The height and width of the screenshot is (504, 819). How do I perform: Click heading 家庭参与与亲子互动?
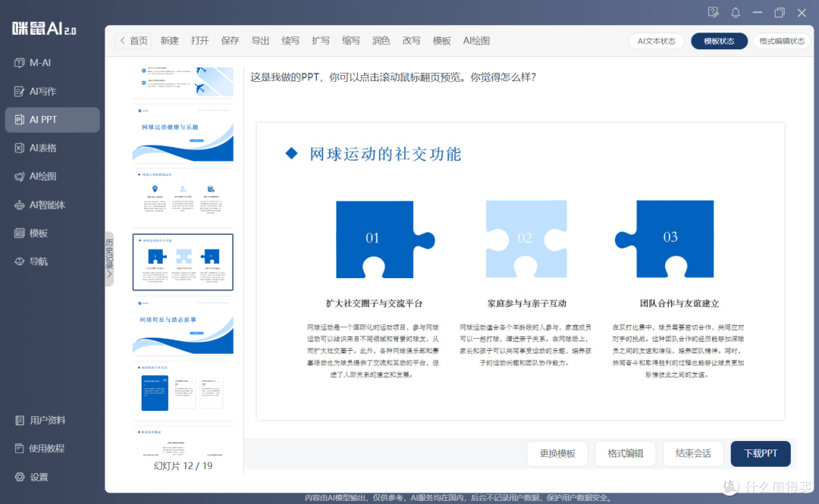click(526, 303)
